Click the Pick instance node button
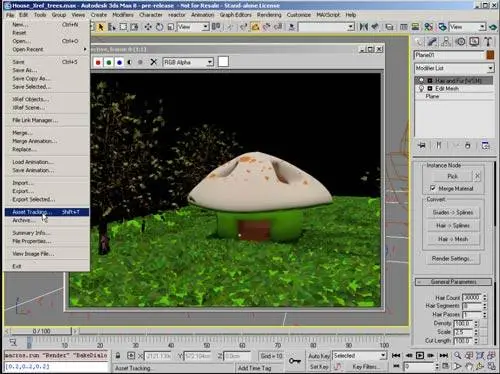This screenshot has width=500, height=374. tap(452, 176)
